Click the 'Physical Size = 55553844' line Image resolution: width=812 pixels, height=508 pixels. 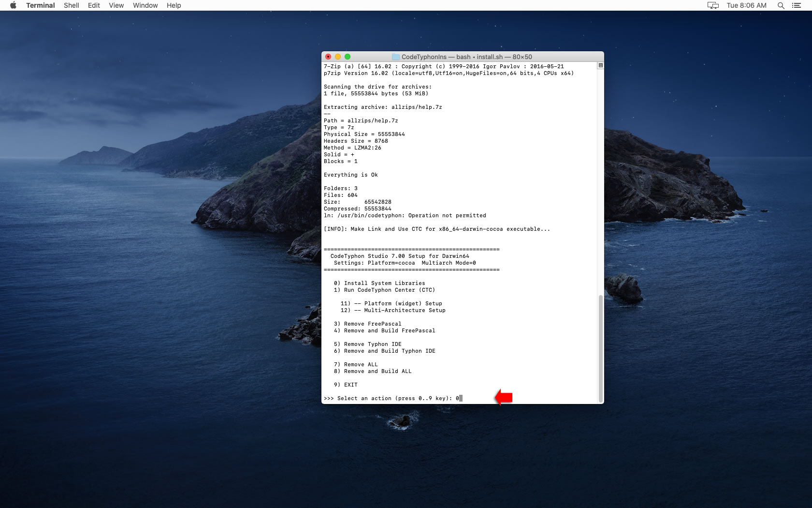[364, 134]
